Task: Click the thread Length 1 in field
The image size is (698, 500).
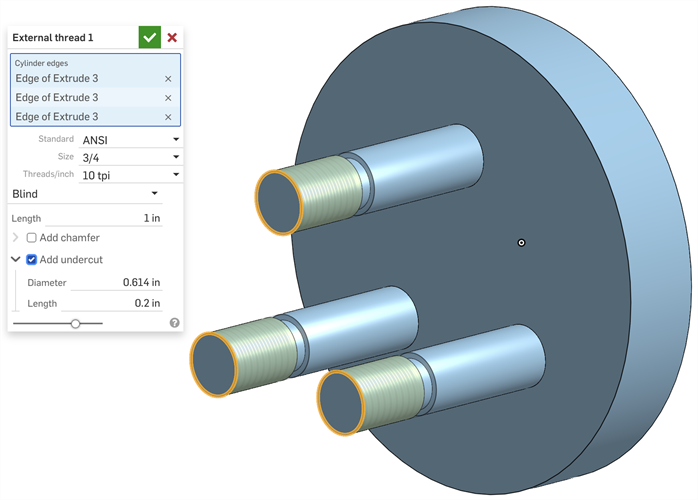Action: click(103, 218)
